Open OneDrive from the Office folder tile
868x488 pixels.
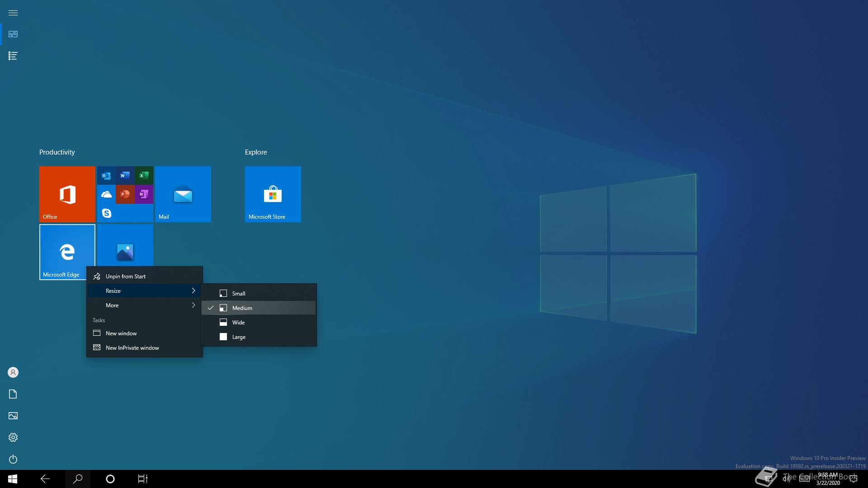(x=106, y=194)
